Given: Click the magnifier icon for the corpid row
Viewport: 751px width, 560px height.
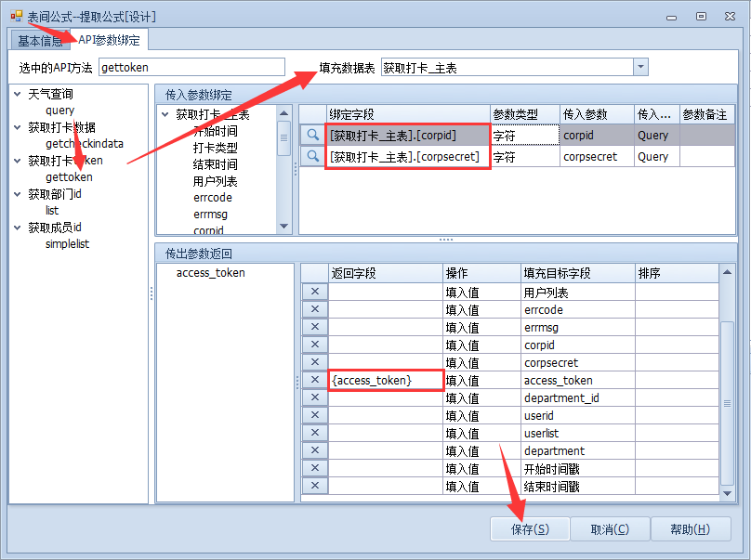Looking at the screenshot, I should 312,136.
